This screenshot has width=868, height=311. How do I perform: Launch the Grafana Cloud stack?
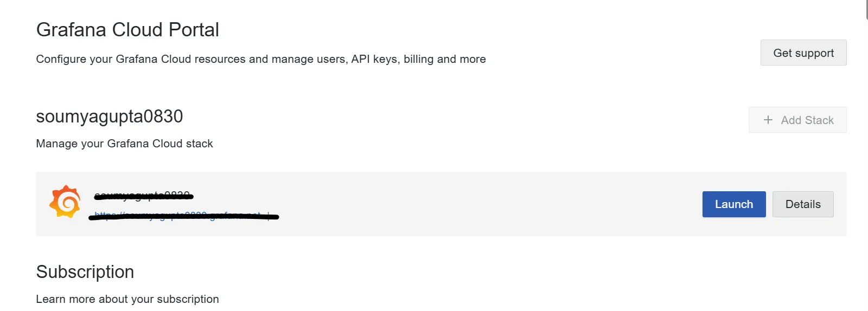point(733,204)
